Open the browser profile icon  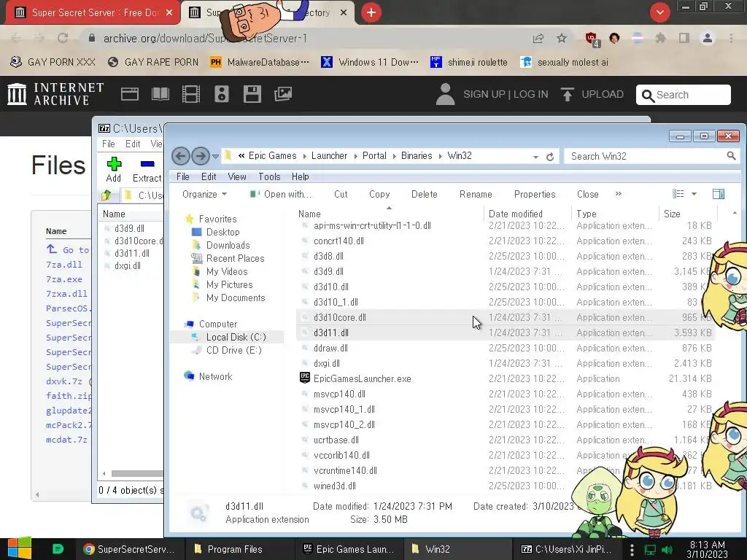(x=708, y=38)
